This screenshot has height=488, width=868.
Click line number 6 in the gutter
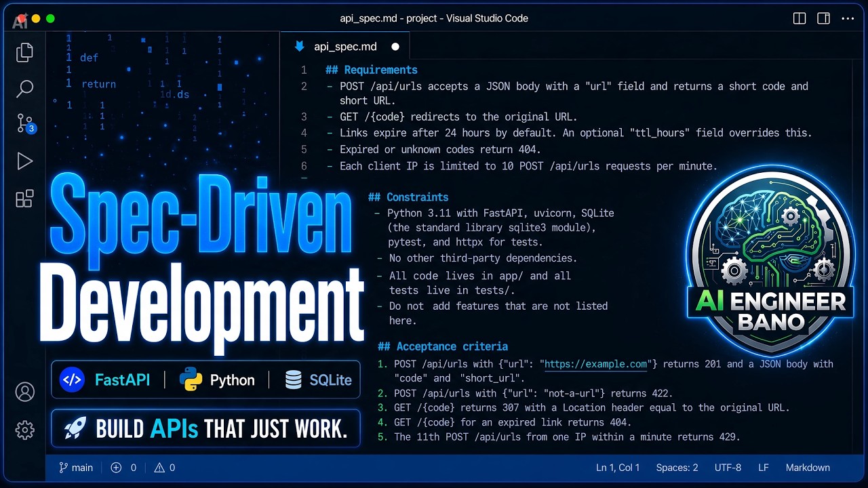pyautogui.click(x=304, y=166)
